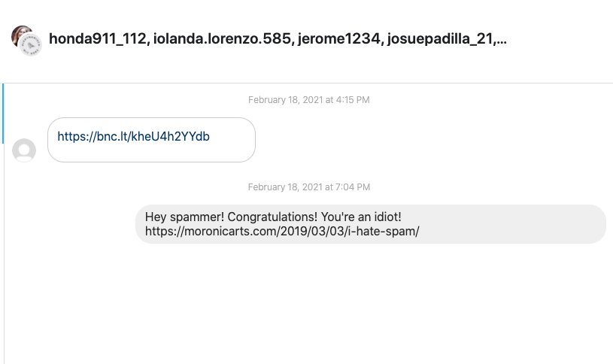Viewport: 613px width, 364px height.
Task: Open the moronicarts.com i-hate-spam link
Action: point(282,231)
